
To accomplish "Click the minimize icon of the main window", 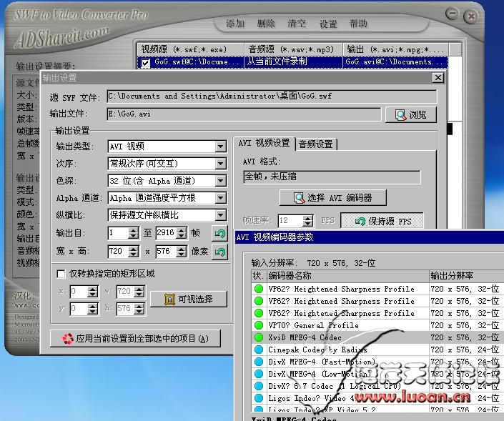I will pyautogui.click(x=453, y=14).
